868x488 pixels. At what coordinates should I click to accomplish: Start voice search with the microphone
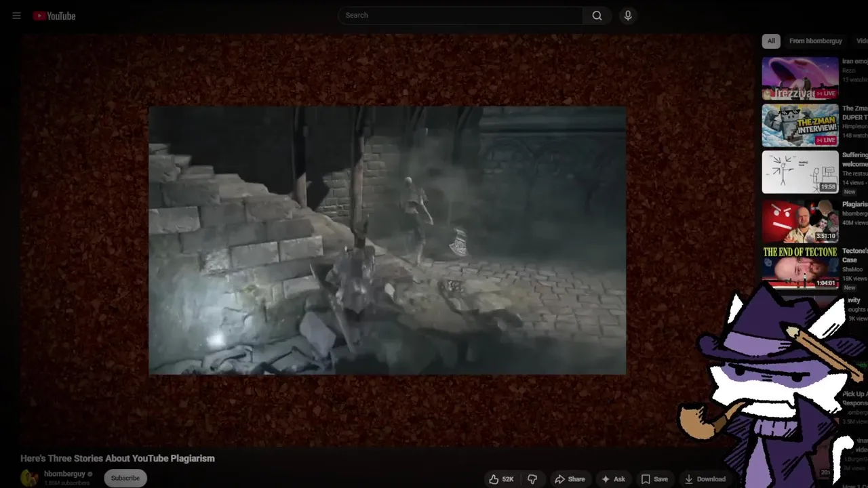(628, 16)
